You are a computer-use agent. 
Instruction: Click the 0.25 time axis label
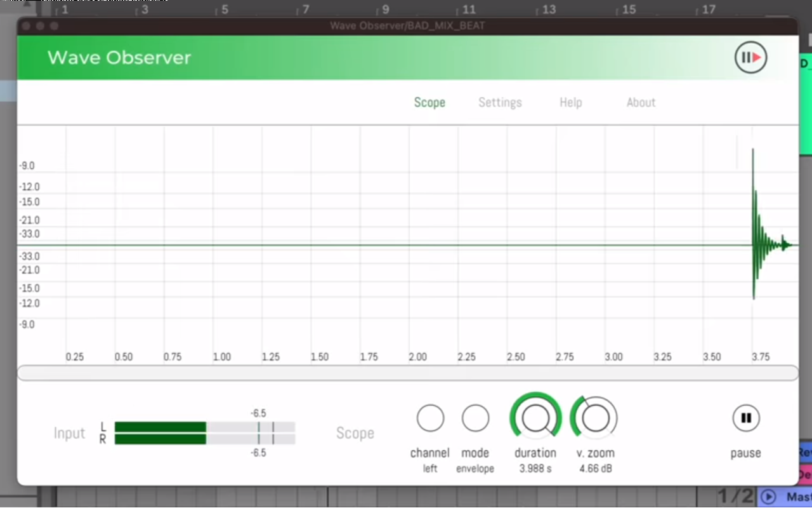(x=75, y=357)
